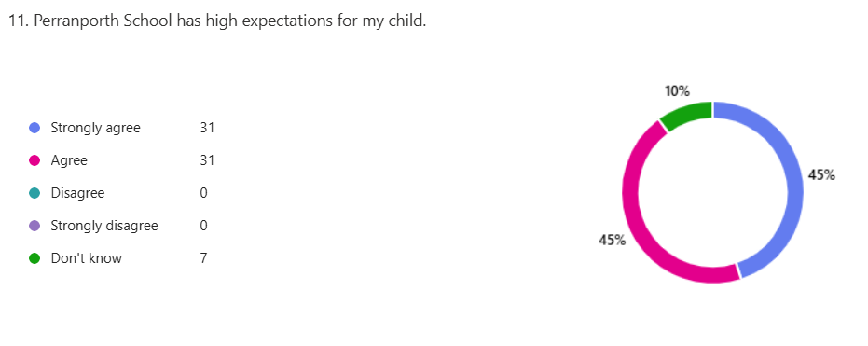This screenshot has width=868, height=346.
Task: Click the count 7 for Don't know
Action: (203, 258)
